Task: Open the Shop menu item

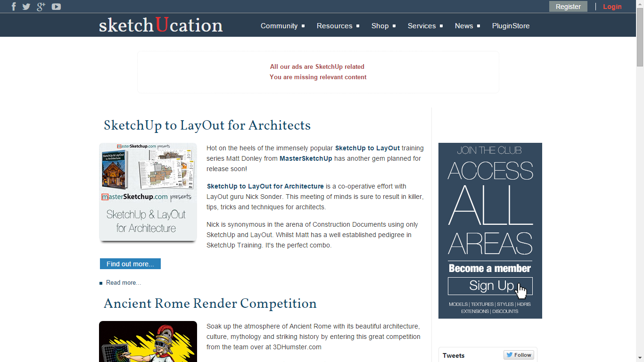Action: coord(380,26)
